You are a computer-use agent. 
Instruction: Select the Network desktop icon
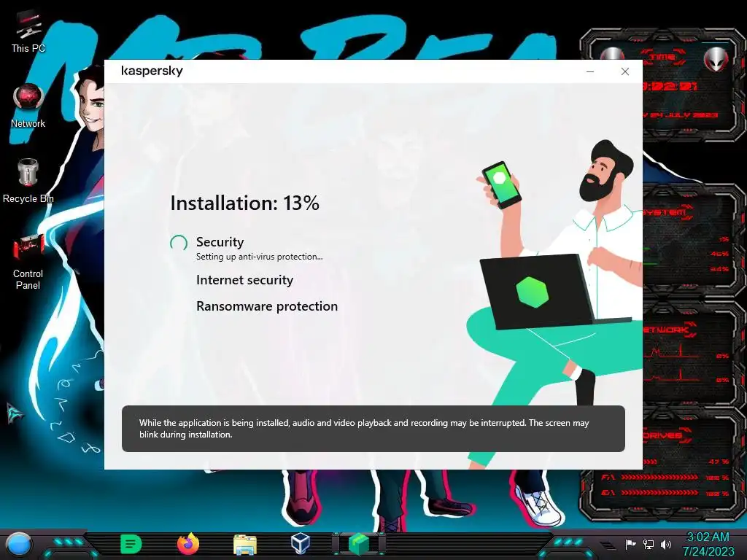coord(28,106)
